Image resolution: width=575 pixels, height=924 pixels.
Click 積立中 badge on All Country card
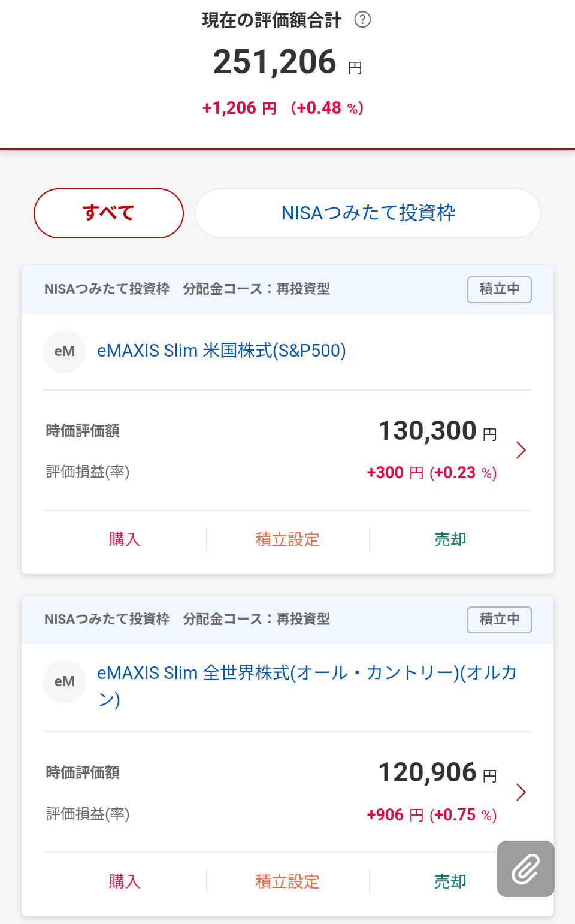(x=499, y=620)
